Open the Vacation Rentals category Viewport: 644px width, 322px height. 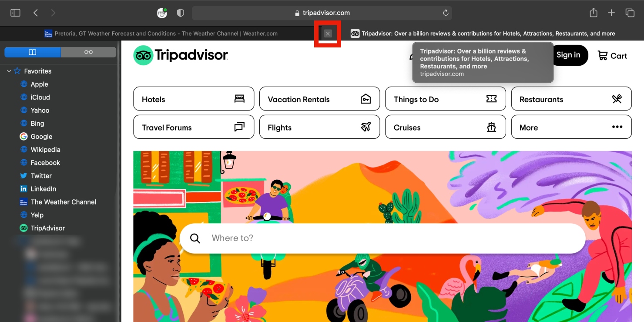click(319, 99)
